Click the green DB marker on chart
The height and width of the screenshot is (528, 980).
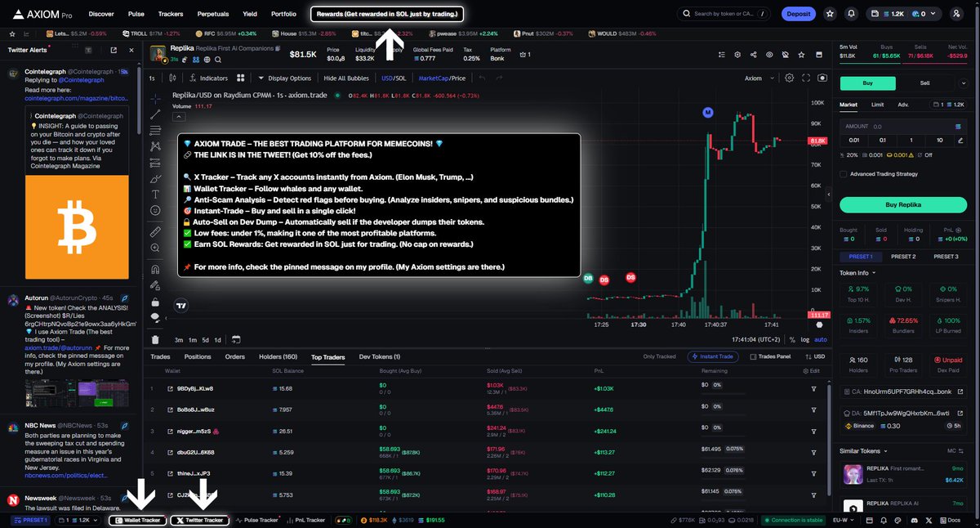coord(588,279)
